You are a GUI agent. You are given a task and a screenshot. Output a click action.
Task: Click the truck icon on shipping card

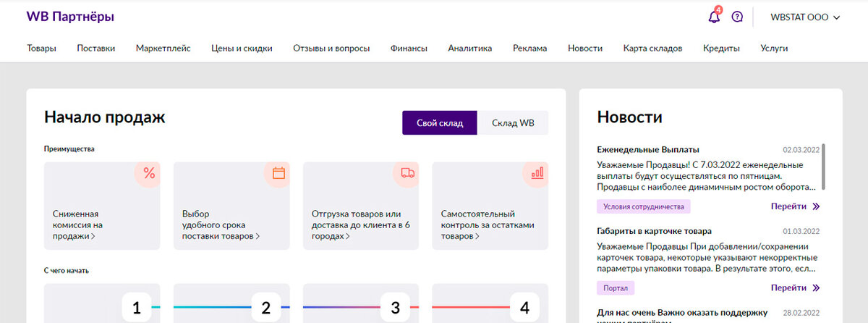[x=407, y=173]
